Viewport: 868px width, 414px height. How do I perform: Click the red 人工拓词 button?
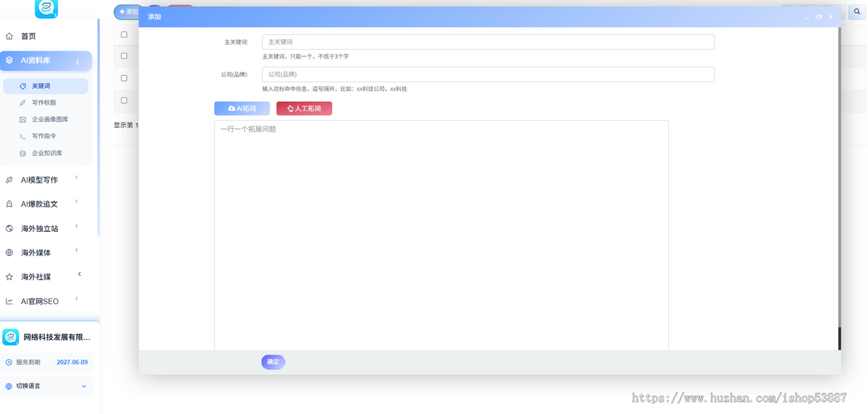304,108
